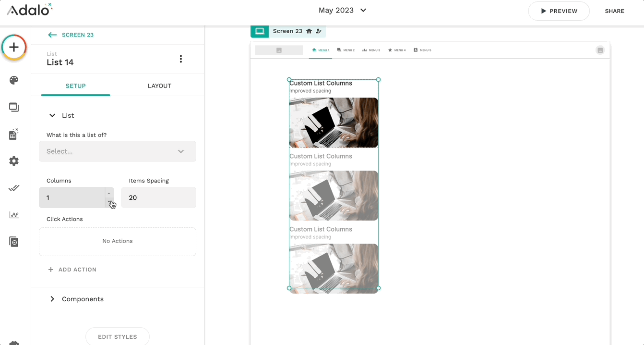Open the Publish double-check icon
The image size is (644, 345).
[x=14, y=188]
